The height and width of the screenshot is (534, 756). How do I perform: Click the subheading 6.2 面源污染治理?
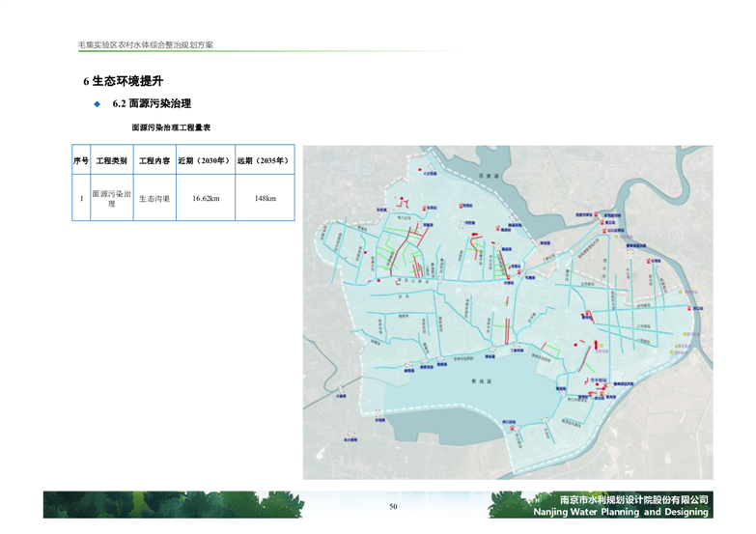click(152, 103)
